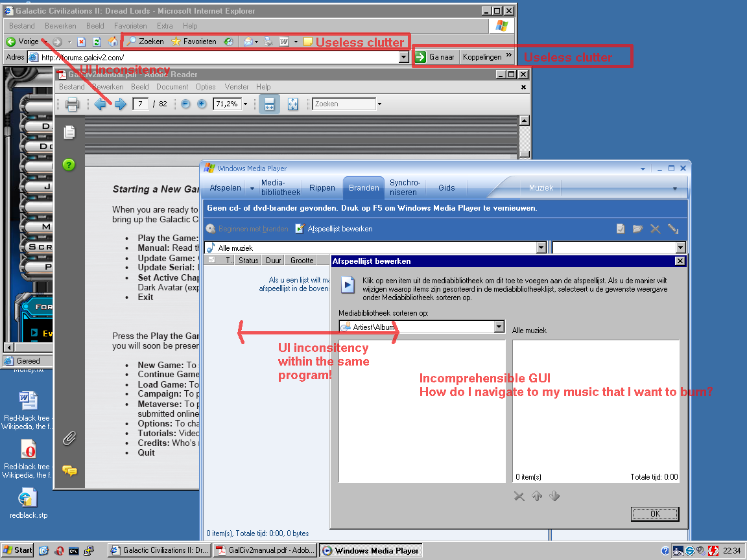Open the Favorieten menu in Internet Explorer

coord(130,26)
